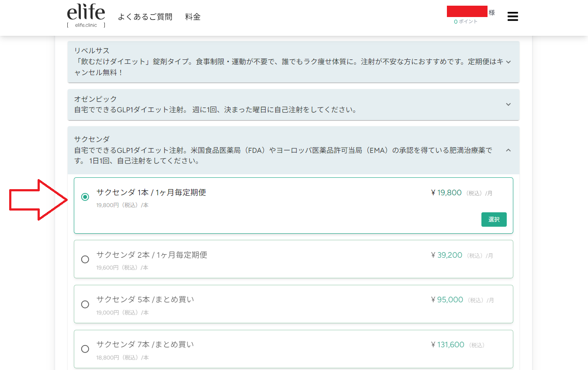The height and width of the screenshot is (370, 588).
Task: Select radio for サクセンダ 2本 定期便
Action: [85, 259]
